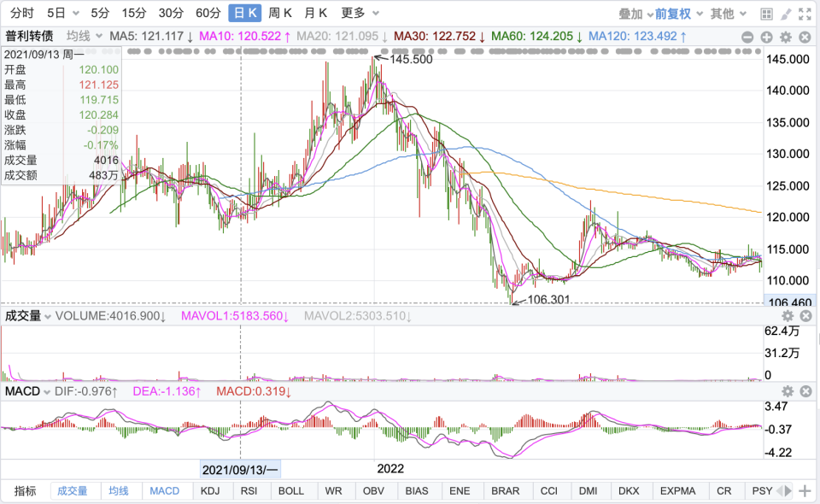Screen dimensions: 820x504
Task: Enter fullscreen chart mode
Action: 804,14
